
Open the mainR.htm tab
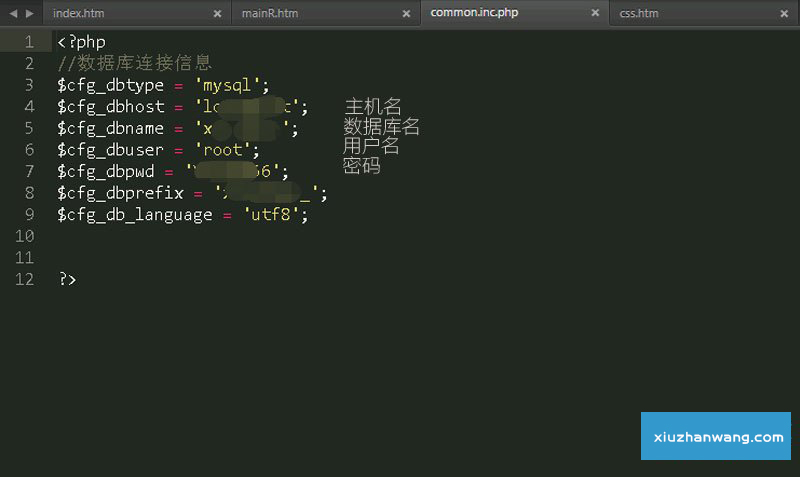point(269,13)
